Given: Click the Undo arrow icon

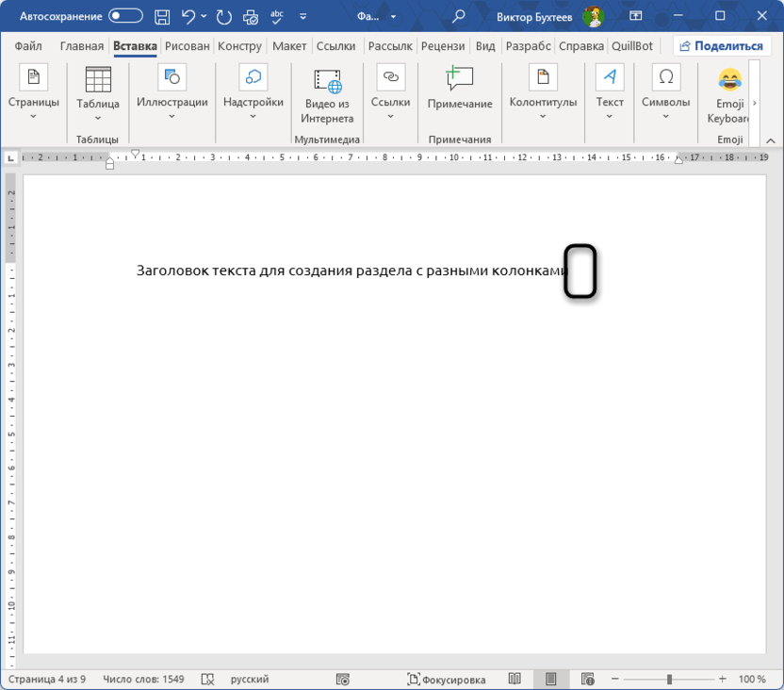Looking at the screenshot, I should pyautogui.click(x=188, y=16).
